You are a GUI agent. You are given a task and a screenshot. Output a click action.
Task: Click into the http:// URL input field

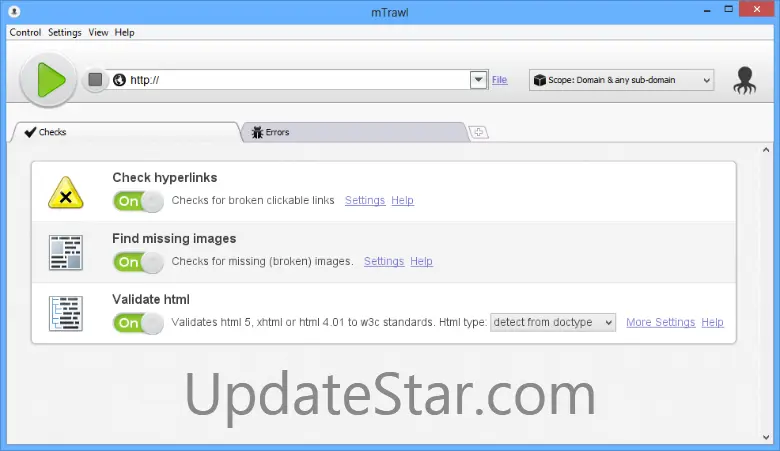(x=298, y=80)
